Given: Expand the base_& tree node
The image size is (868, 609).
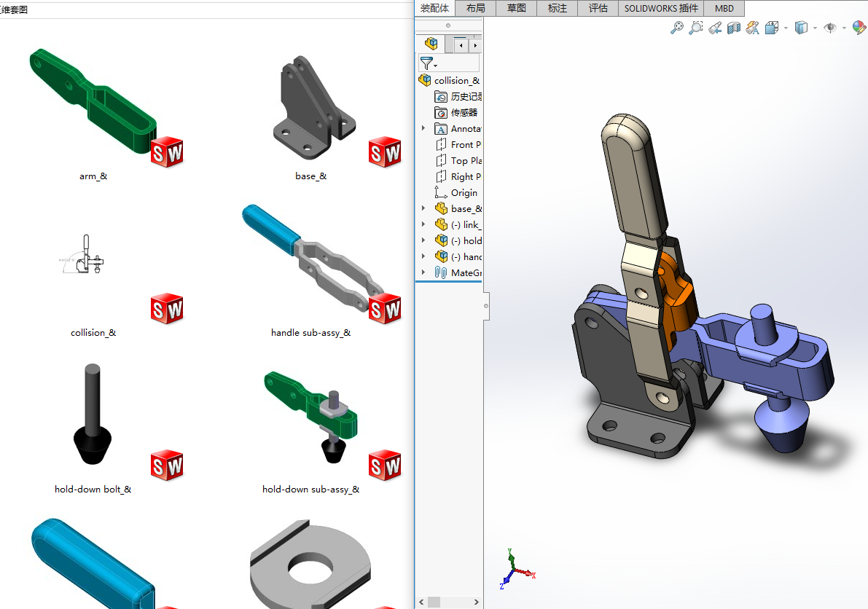Looking at the screenshot, I should pos(423,208).
